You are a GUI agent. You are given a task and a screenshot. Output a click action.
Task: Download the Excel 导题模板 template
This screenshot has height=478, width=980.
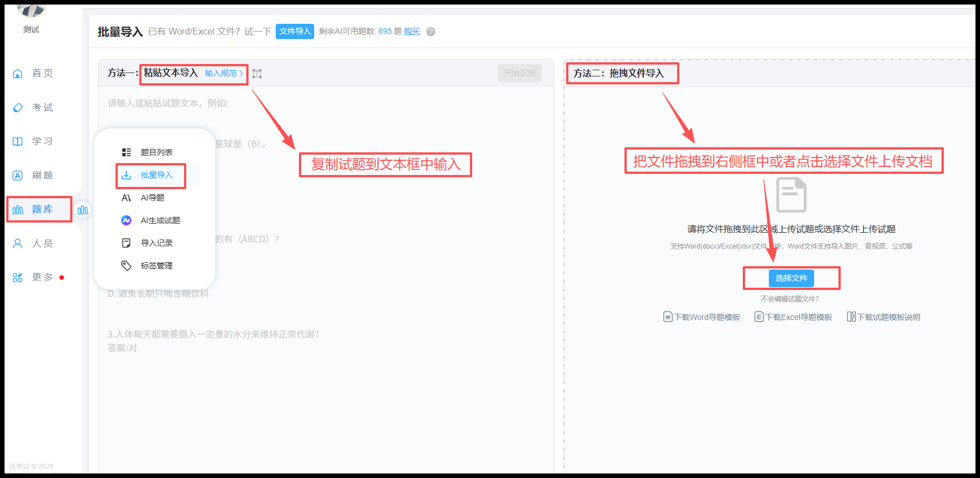[794, 317]
